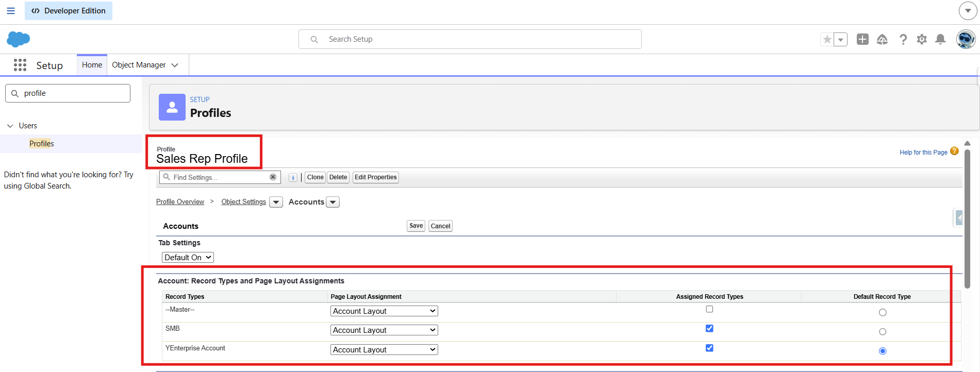Screen dimensions: 980x372
Task: Click the side panel collapse arrow handle
Action: click(958, 218)
